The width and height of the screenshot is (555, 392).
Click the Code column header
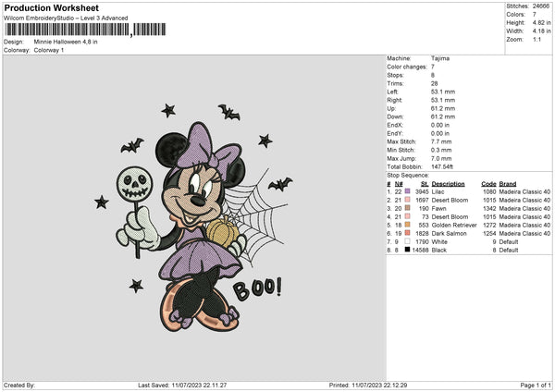pyautogui.click(x=488, y=183)
